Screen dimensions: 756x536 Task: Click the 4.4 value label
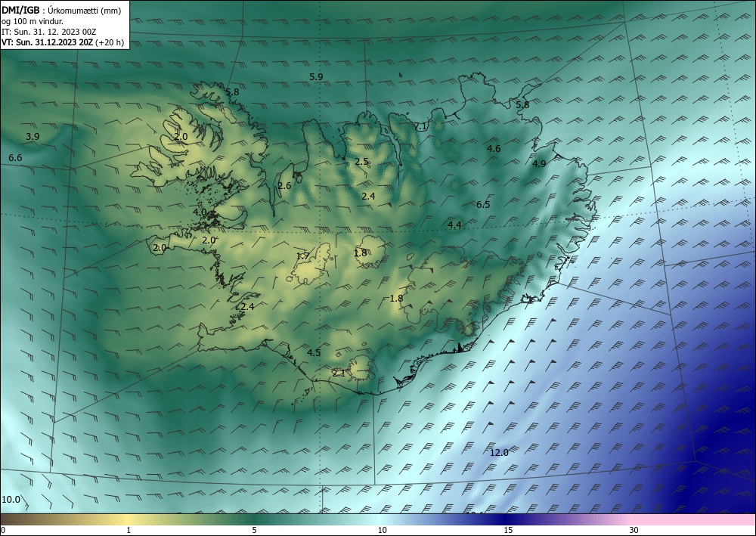coord(454,225)
